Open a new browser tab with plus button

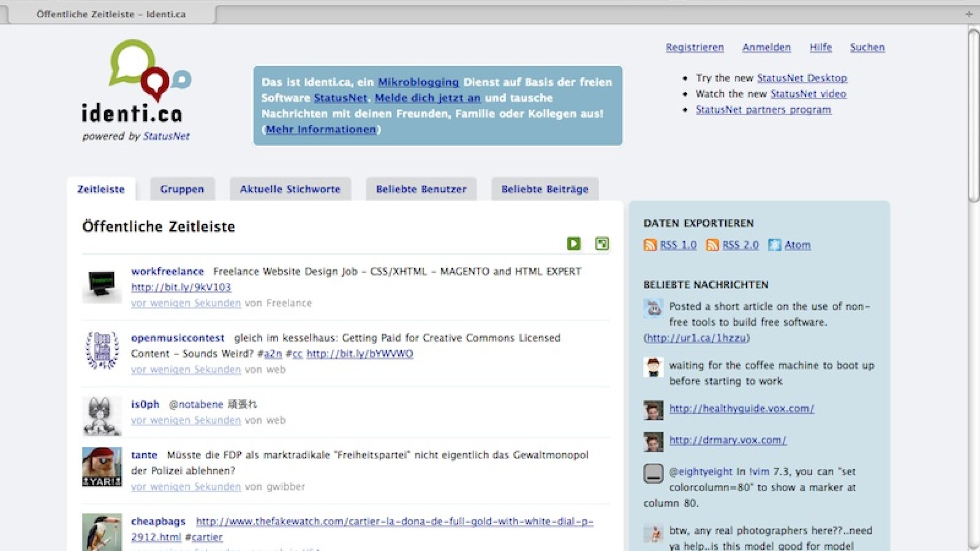click(x=969, y=13)
